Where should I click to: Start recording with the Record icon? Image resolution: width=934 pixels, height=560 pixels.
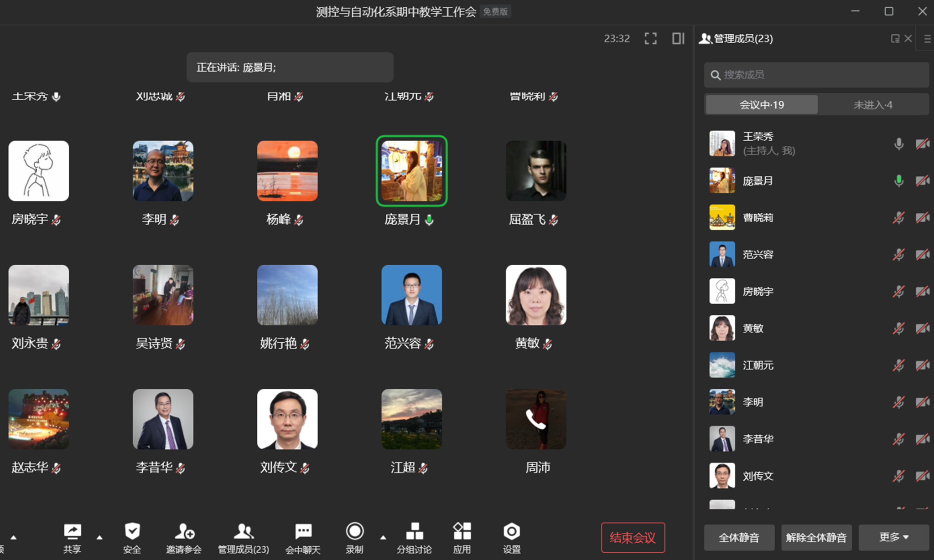point(354,532)
